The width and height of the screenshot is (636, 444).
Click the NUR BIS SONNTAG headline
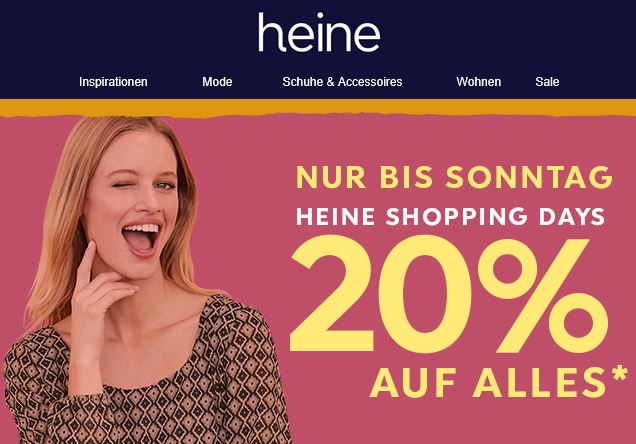click(454, 177)
